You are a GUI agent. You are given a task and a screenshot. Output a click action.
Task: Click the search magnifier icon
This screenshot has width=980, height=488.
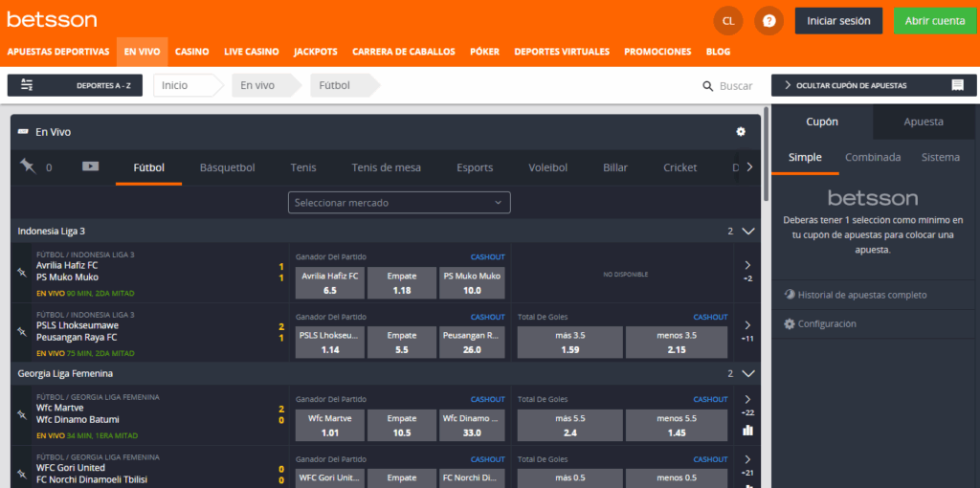click(708, 86)
